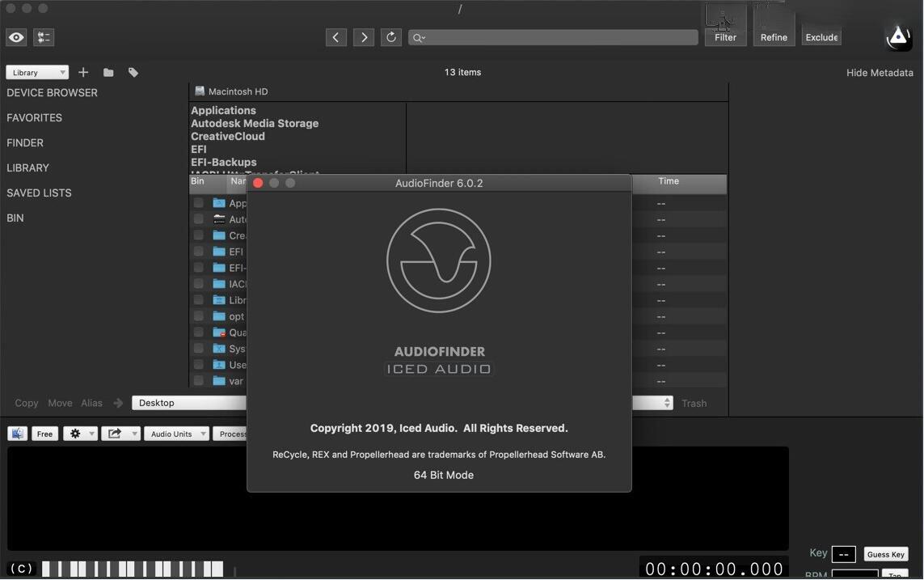Click Hide Metadata

click(880, 73)
